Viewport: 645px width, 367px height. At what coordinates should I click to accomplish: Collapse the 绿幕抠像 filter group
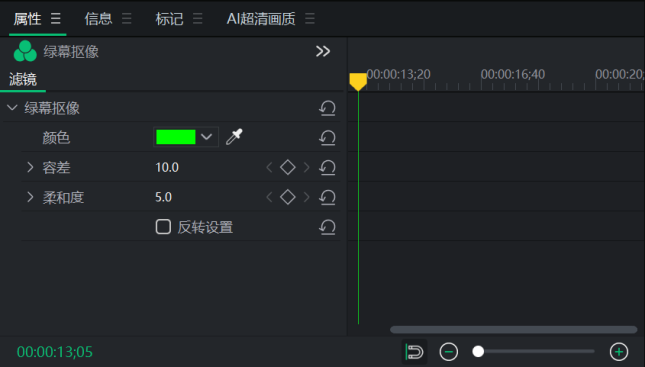(x=12, y=108)
